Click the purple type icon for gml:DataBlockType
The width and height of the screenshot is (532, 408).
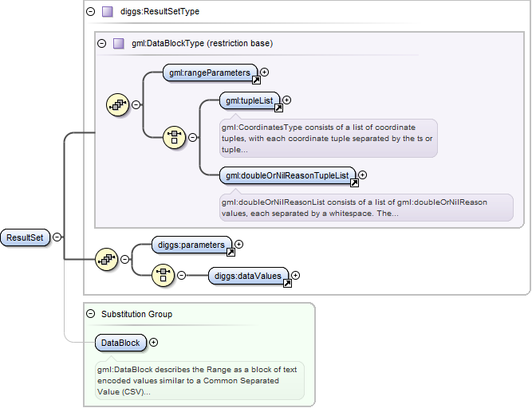(118, 44)
